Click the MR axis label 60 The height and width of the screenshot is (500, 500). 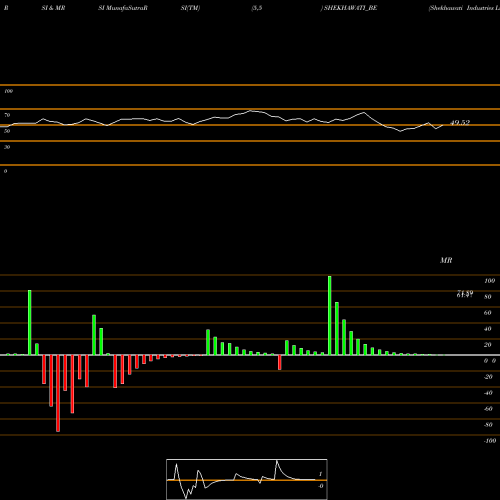coord(488,313)
